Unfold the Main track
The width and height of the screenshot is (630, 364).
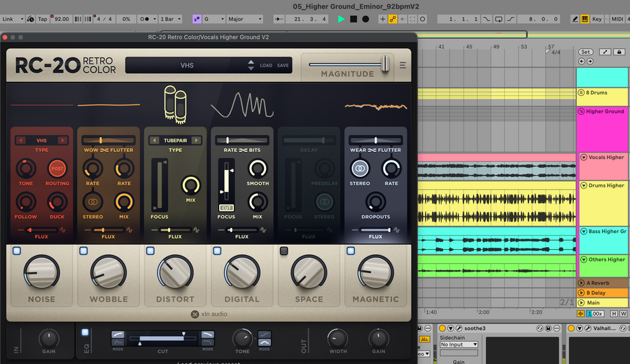pos(581,302)
